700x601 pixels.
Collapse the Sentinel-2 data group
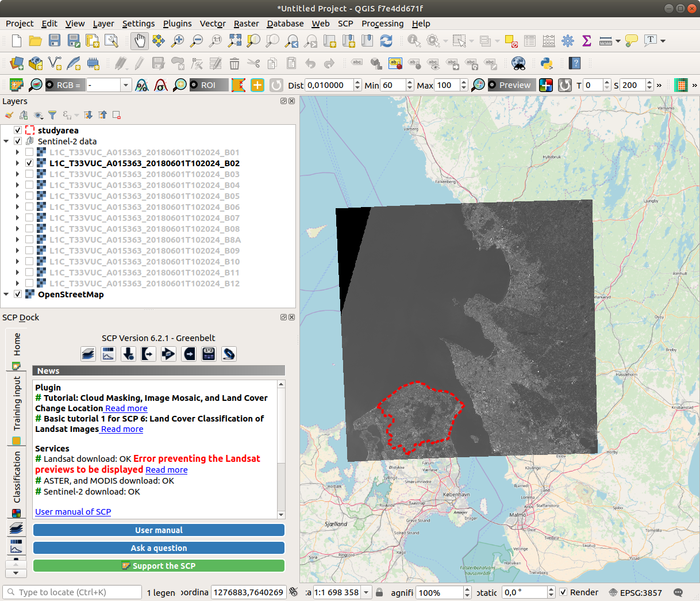point(6,141)
